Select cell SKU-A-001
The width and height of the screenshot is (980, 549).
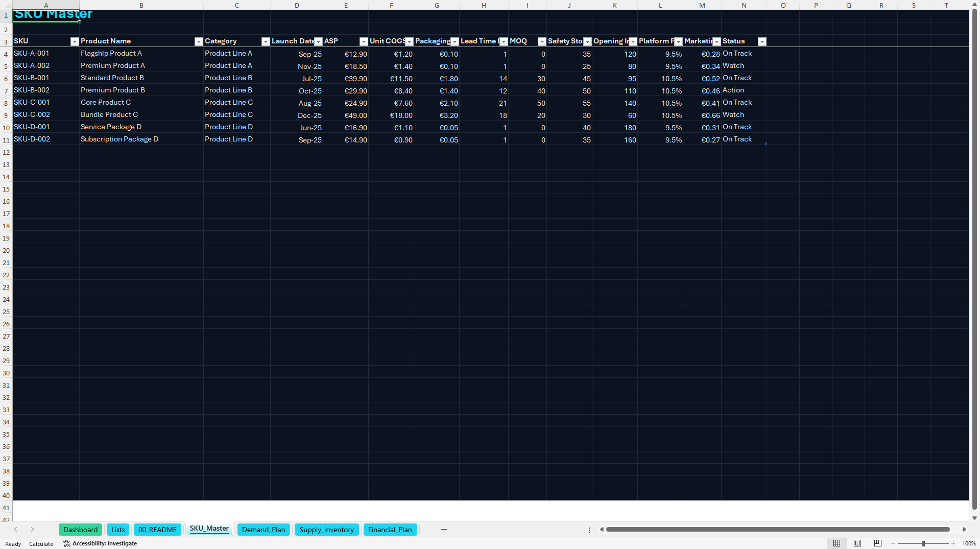pos(46,54)
